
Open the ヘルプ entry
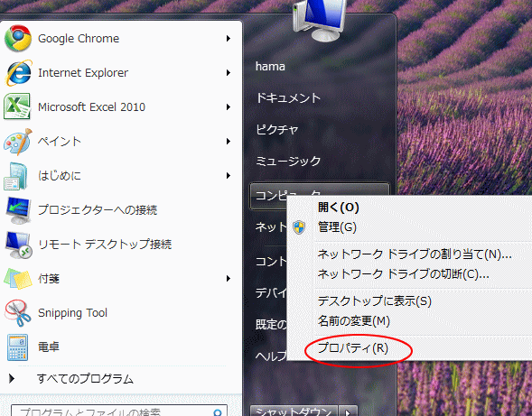click(271, 356)
